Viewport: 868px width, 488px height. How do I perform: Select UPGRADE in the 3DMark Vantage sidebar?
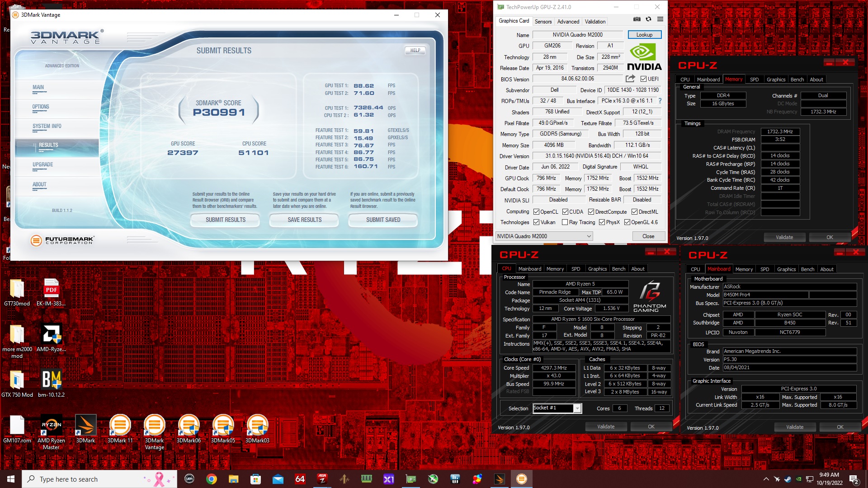click(42, 165)
